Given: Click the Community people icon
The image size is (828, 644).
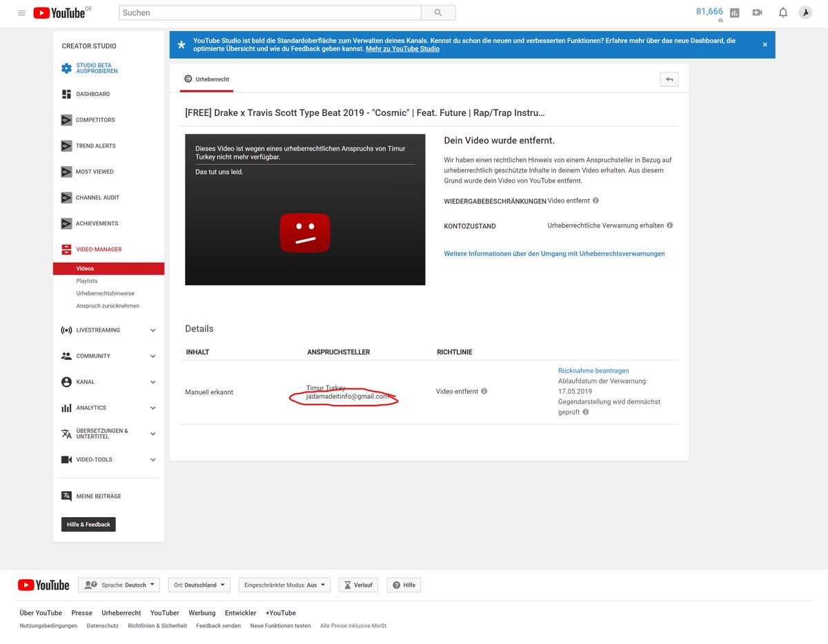Looking at the screenshot, I should click(66, 356).
